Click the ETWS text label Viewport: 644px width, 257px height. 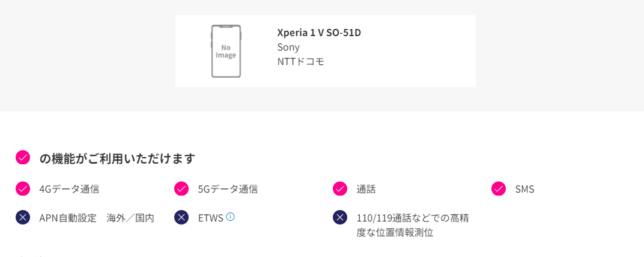pyautogui.click(x=211, y=218)
